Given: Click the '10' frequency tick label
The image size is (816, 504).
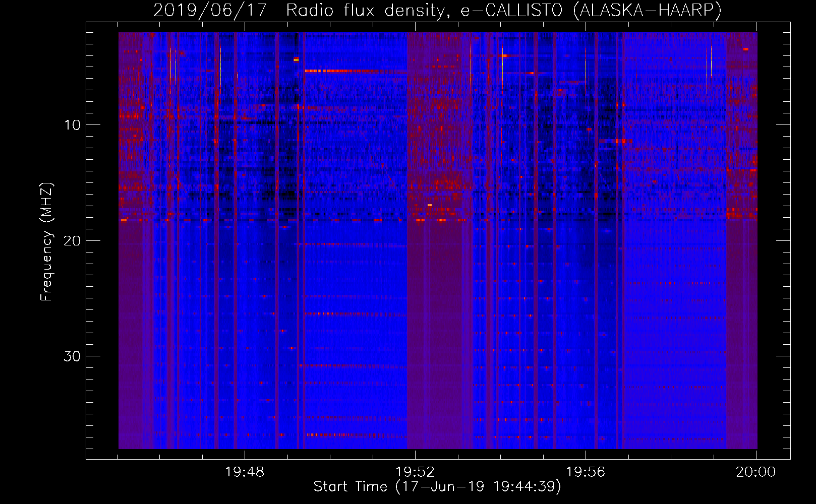Looking at the screenshot, I should pyautogui.click(x=72, y=125).
